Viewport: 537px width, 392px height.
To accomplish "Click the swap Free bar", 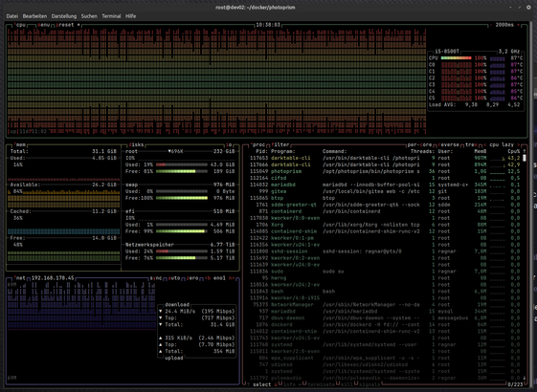I will point(182,198).
